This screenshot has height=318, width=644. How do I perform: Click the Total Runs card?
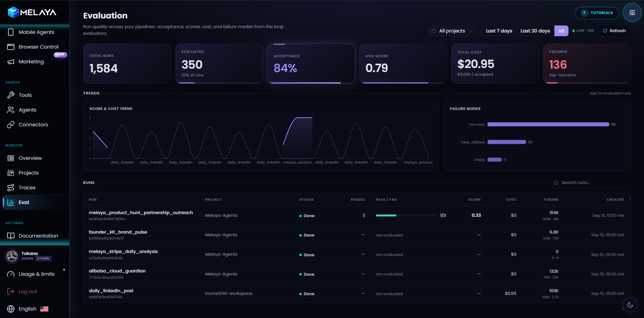coord(127,64)
